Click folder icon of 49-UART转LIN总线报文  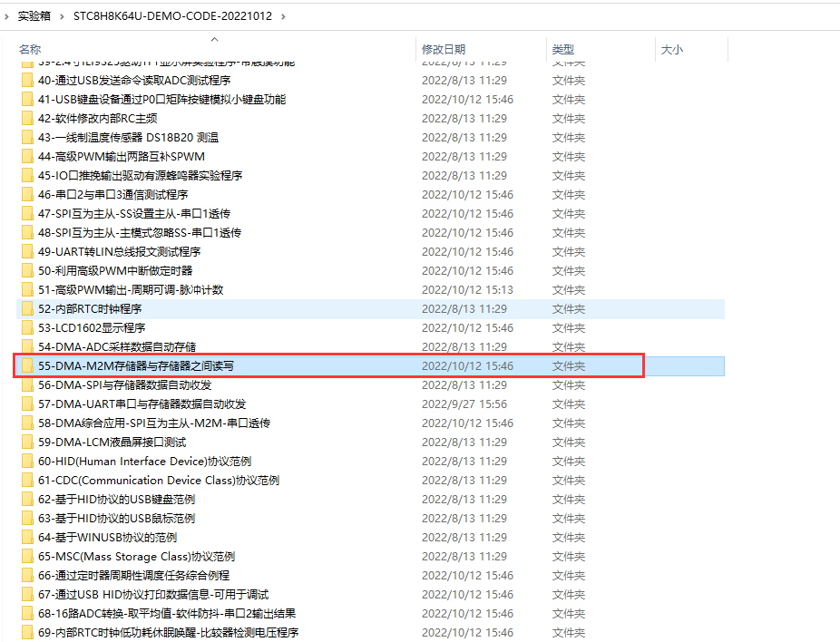tap(27, 252)
